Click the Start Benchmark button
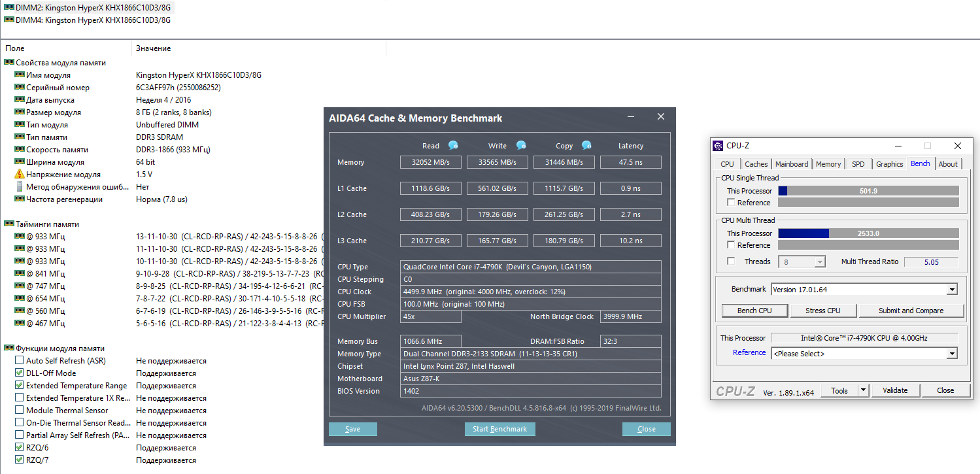Viewport: 980px width, 474px height. (x=500, y=430)
